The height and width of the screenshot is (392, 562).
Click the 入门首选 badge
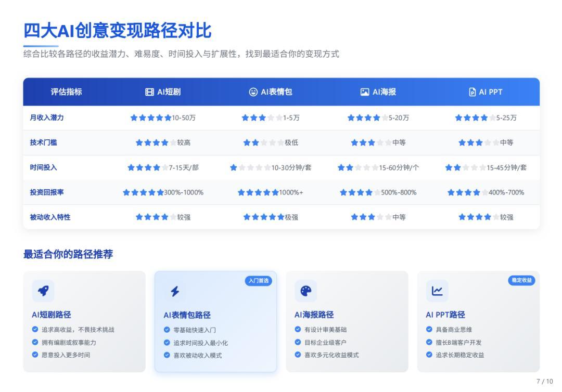point(259,281)
